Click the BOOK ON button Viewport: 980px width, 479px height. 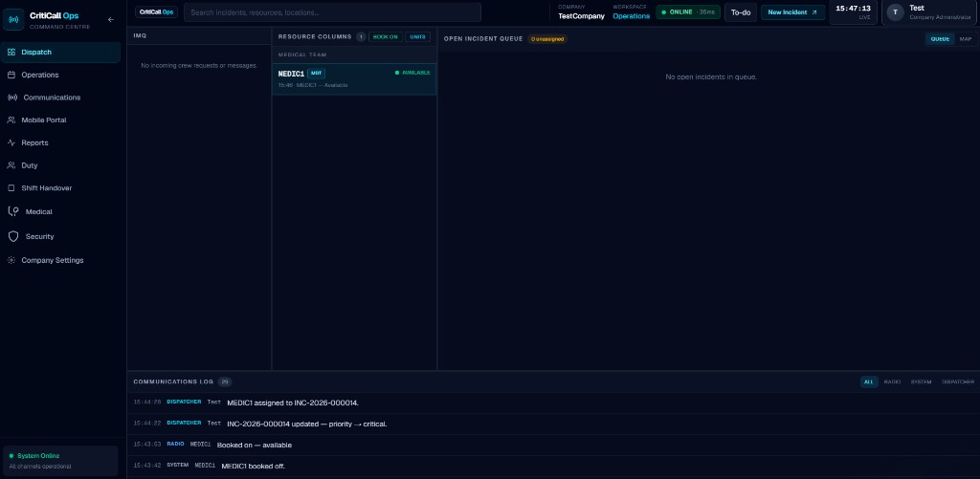(x=385, y=37)
